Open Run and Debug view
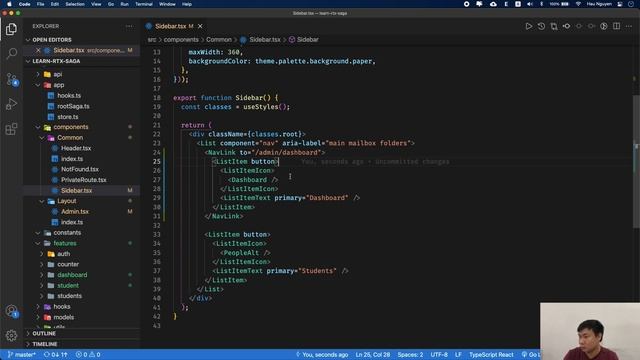This screenshot has height=360, width=640. (11, 104)
